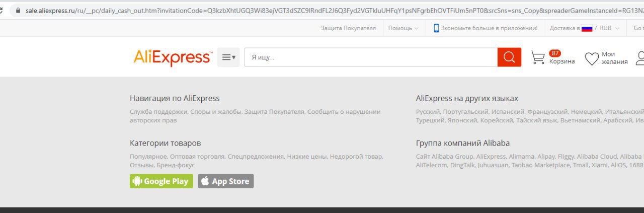The image size is (644, 213).
Task: Open the Juhuasuan link
Action: [493, 165]
